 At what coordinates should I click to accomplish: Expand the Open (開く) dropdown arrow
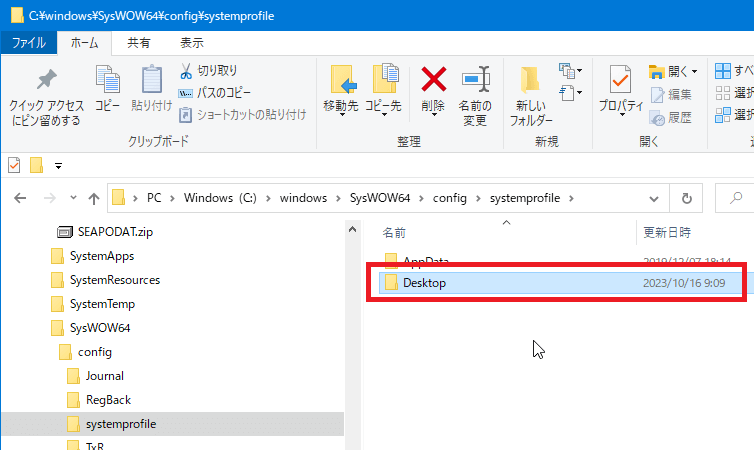693,71
